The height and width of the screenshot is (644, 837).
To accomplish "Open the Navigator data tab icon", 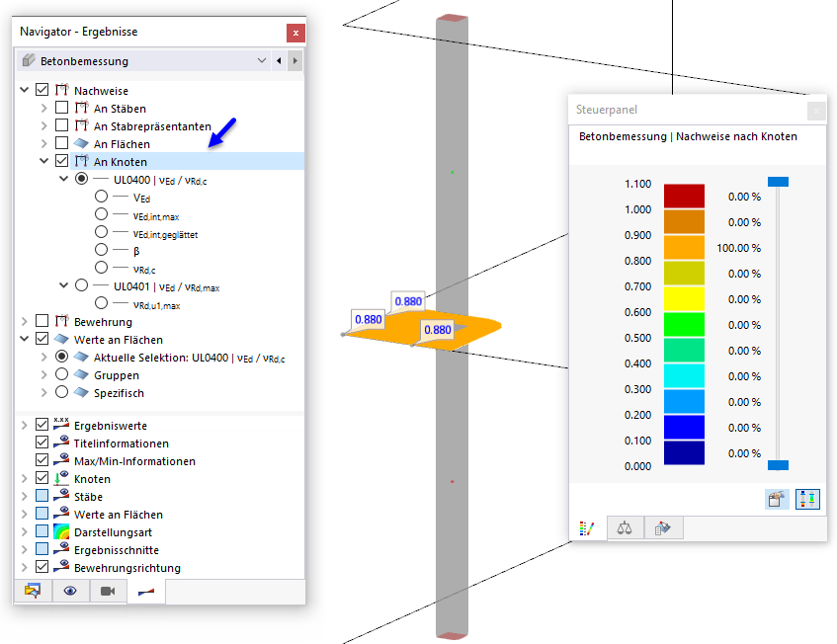I will (33, 591).
